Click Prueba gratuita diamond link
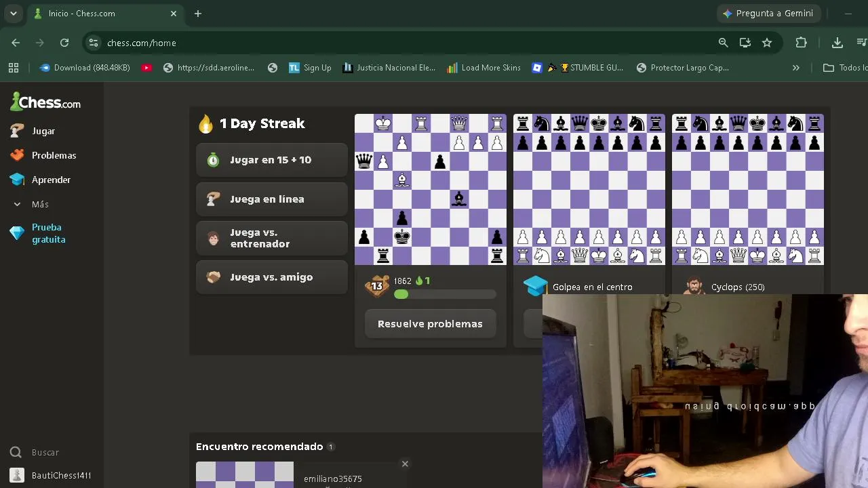 [x=48, y=233]
